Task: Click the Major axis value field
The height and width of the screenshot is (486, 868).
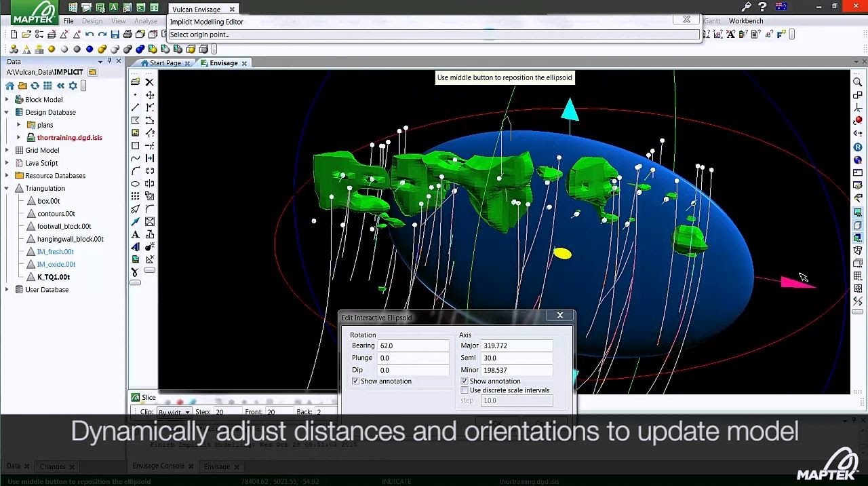Action: 517,346
